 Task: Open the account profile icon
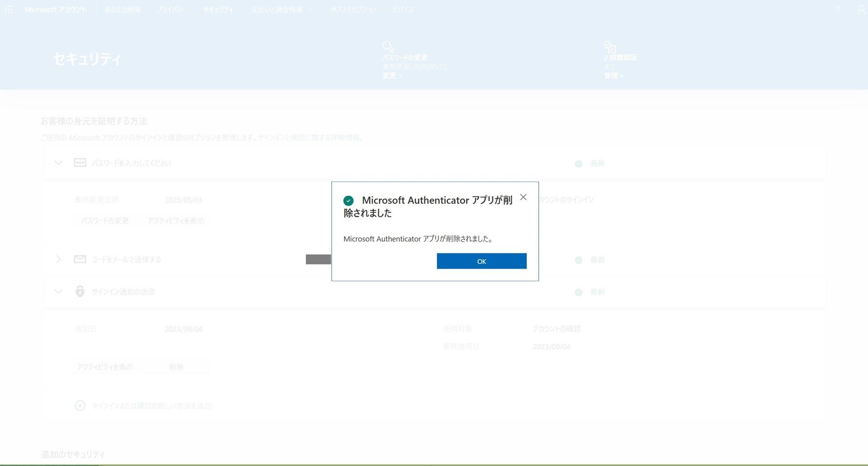861,10
